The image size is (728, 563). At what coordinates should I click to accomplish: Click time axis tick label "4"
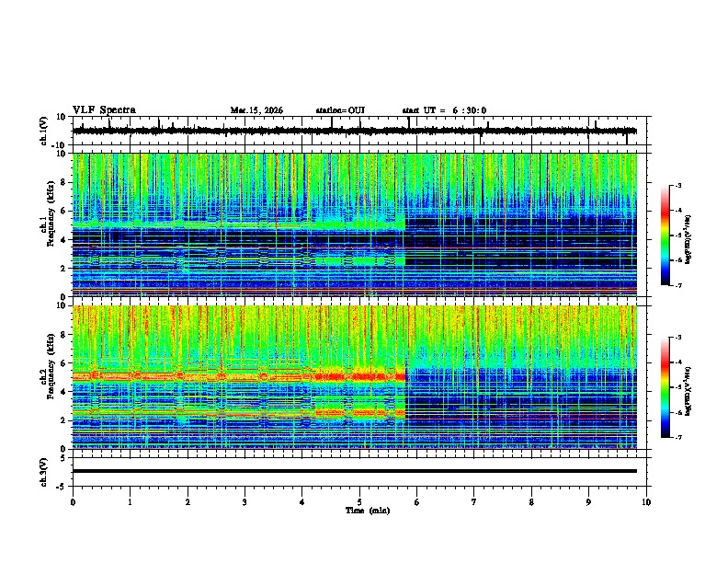point(302,502)
